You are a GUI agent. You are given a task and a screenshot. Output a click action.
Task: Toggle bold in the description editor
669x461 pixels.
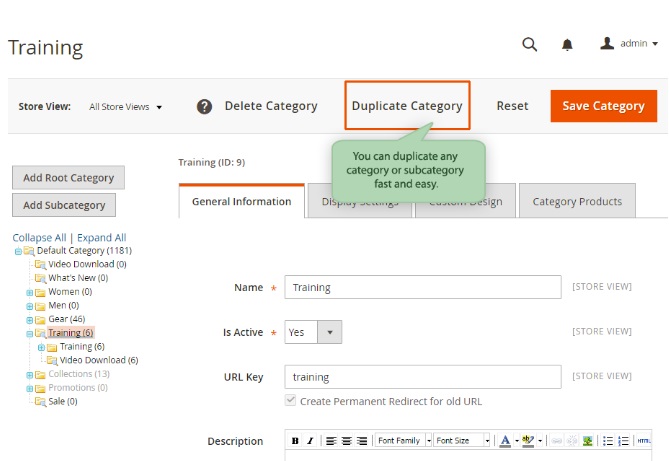point(295,441)
